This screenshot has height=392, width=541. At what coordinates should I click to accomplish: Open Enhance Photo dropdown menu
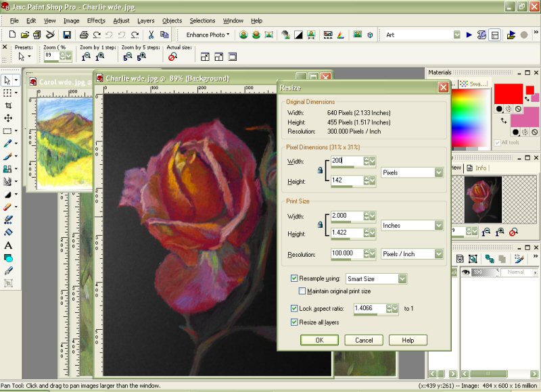[208, 35]
